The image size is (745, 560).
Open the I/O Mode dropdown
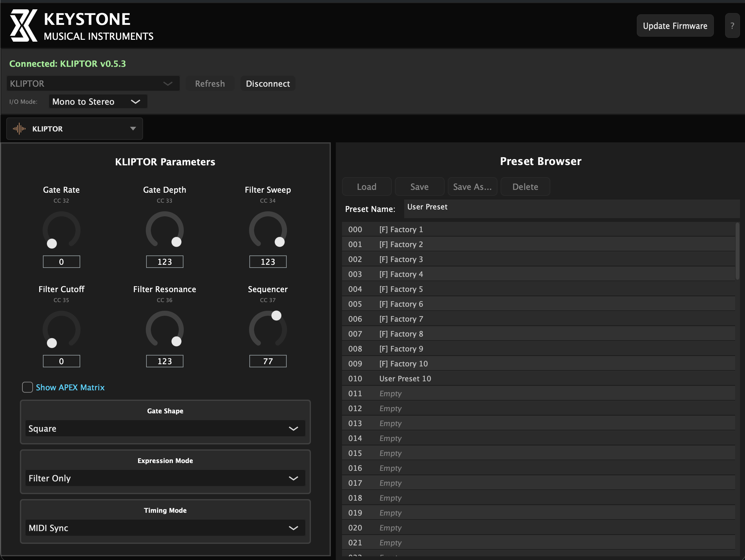tap(98, 102)
